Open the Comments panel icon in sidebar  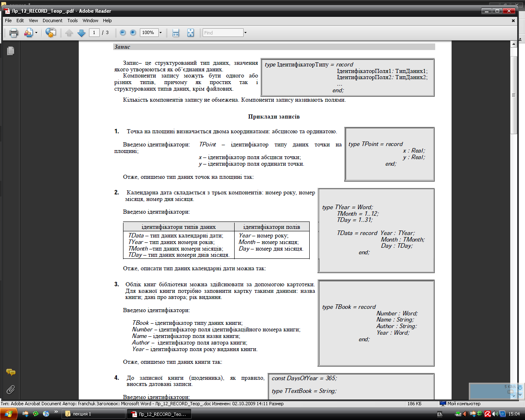(x=11, y=372)
